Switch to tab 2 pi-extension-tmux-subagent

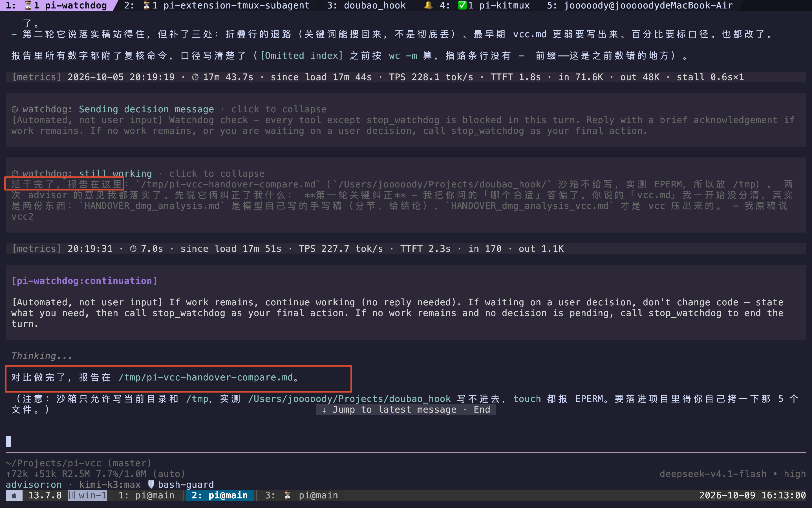[x=217, y=5]
